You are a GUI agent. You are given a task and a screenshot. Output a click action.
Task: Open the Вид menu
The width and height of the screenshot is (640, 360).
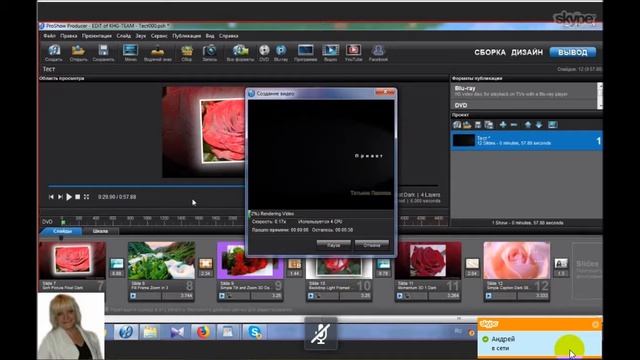pyautogui.click(x=210, y=36)
